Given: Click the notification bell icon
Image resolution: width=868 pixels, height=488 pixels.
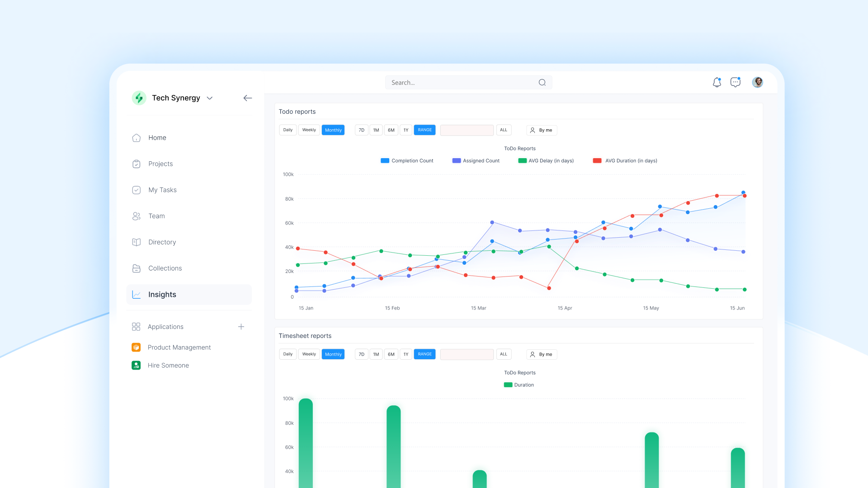Looking at the screenshot, I should point(717,82).
